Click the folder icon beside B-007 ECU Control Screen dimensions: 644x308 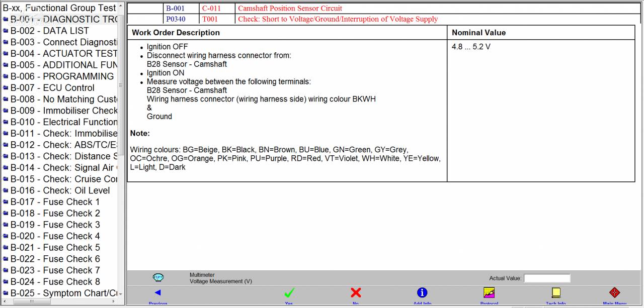click(x=6, y=88)
